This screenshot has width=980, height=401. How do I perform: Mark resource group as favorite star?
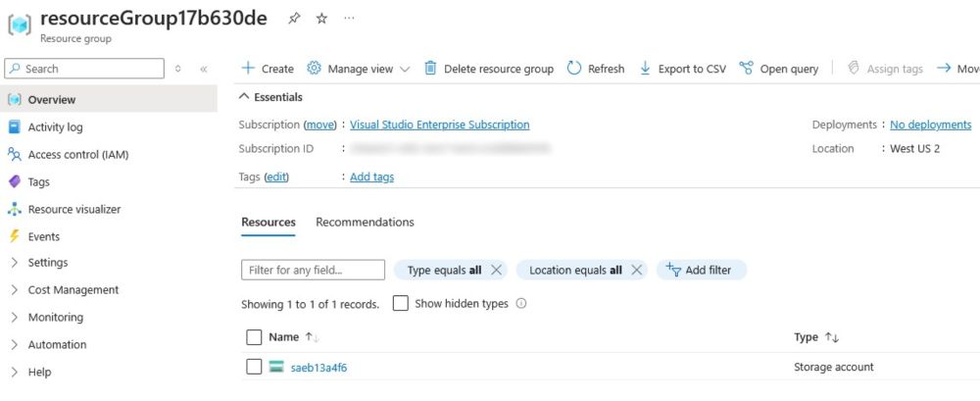pyautogui.click(x=321, y=19)
